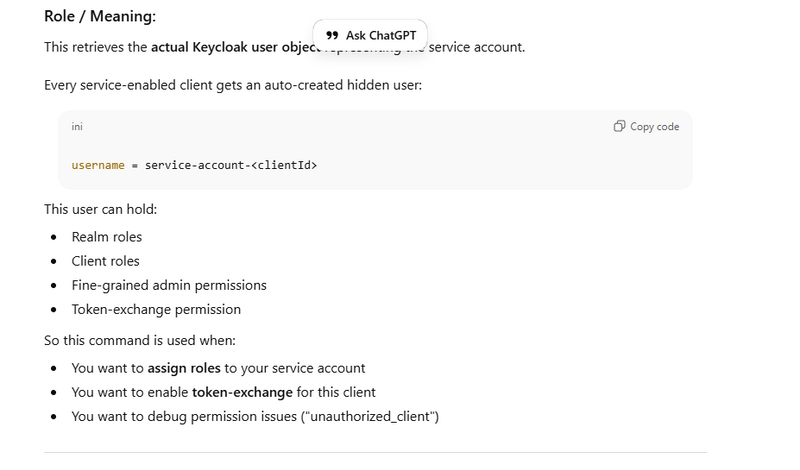Click the bold token-exchange text in the list

242,392
